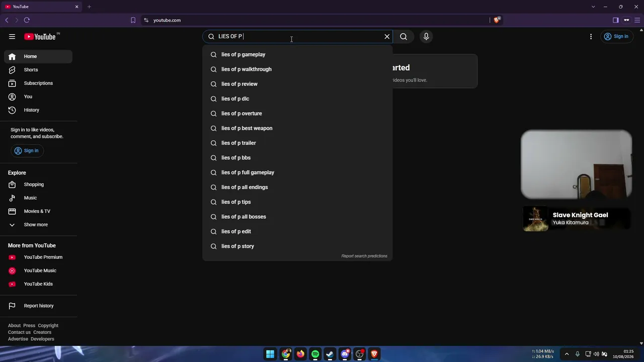Expand Show more in Explore
This screenshot has height=362, width=644.
(38, 225)
